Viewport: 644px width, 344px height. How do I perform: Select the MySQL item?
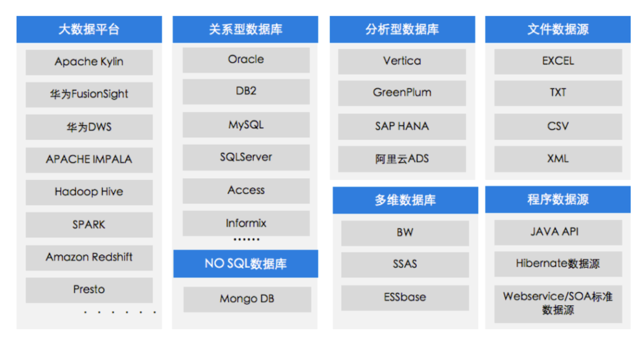point(246,125)
